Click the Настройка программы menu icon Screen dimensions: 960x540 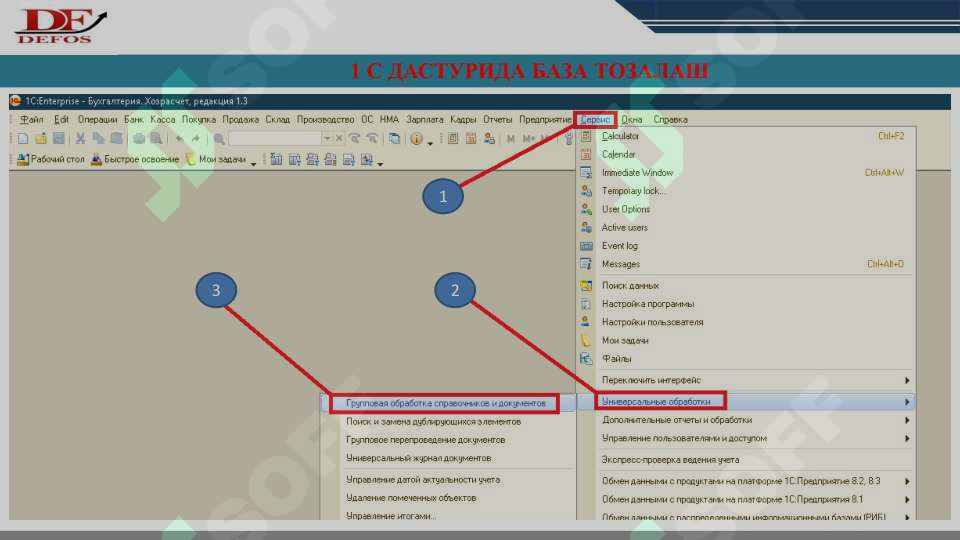click(586, 304)
